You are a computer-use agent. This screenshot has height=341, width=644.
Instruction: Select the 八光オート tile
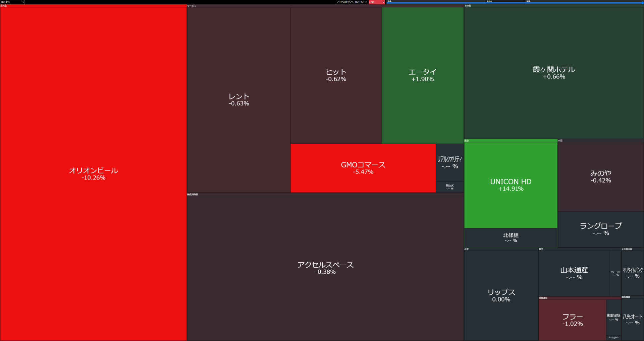click(632, 319)
